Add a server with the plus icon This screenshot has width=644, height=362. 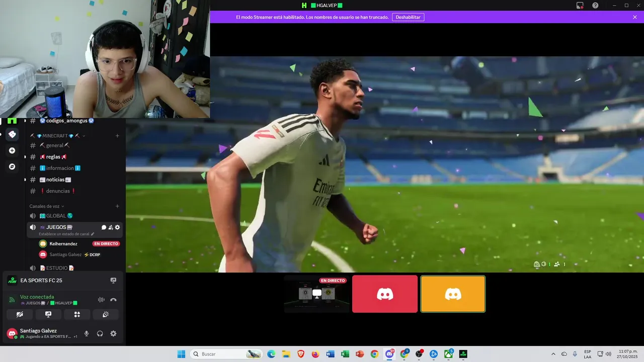click(x=12, y=150)
